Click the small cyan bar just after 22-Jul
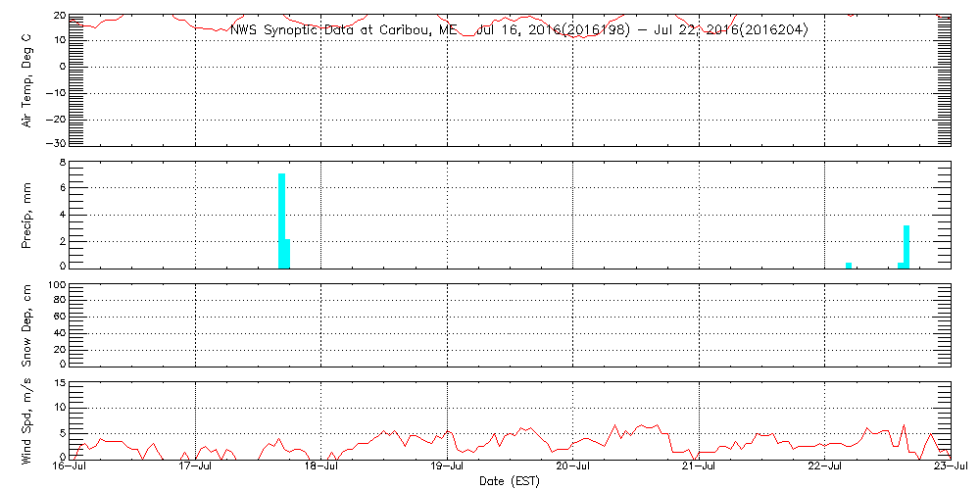Image resolution: width=980 pixels, height=490 pixels. [849, 265]
